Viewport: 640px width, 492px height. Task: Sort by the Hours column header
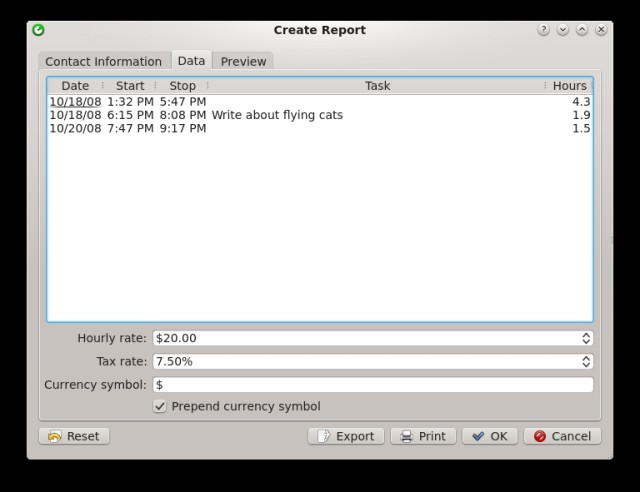coord(569,86)
